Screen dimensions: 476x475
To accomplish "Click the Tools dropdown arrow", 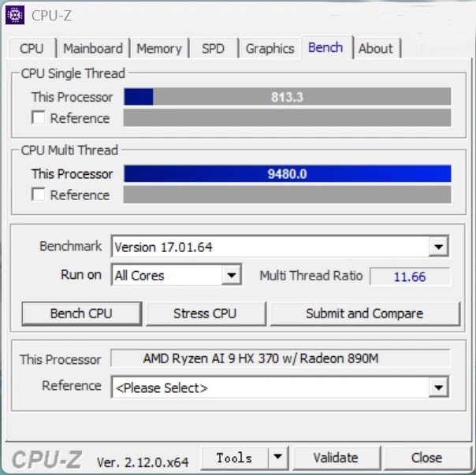I will point(277,458).
